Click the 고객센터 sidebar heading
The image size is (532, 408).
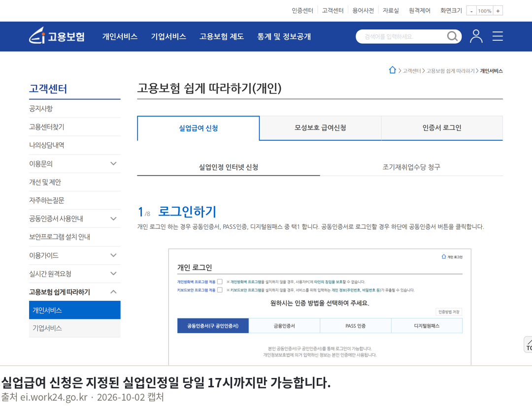pos(48,89)
